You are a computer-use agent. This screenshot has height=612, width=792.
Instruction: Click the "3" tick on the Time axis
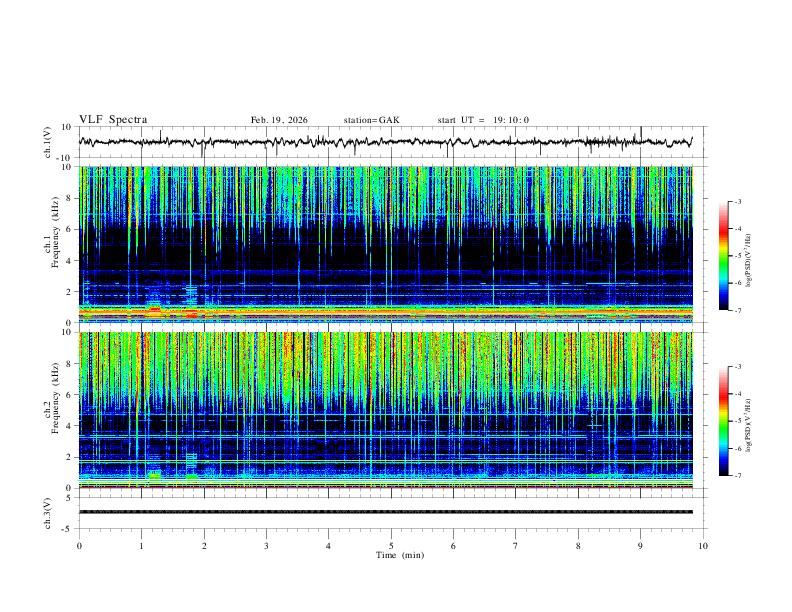click(266, 546)
